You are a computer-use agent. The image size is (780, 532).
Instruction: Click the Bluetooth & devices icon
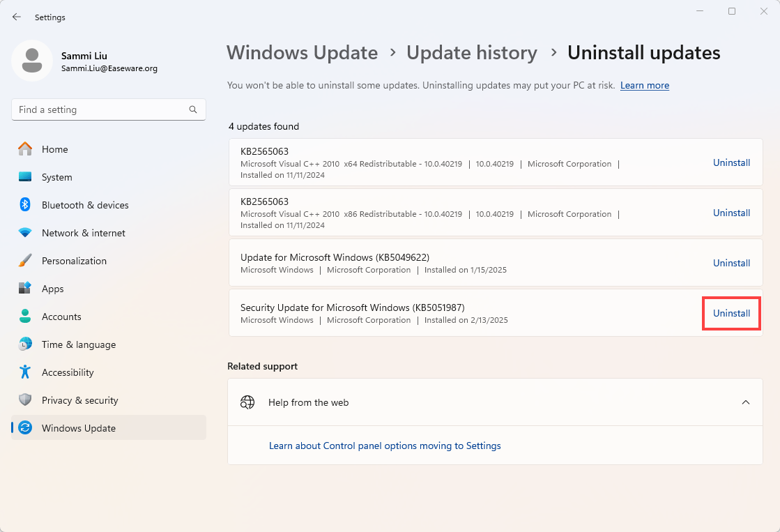(x=25, y=205)
